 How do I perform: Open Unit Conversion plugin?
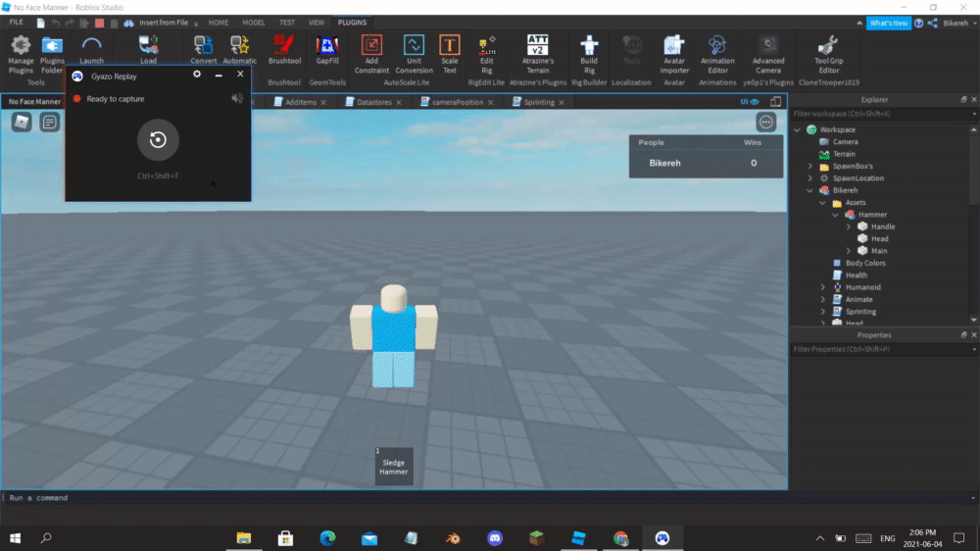tap(414, 54)
